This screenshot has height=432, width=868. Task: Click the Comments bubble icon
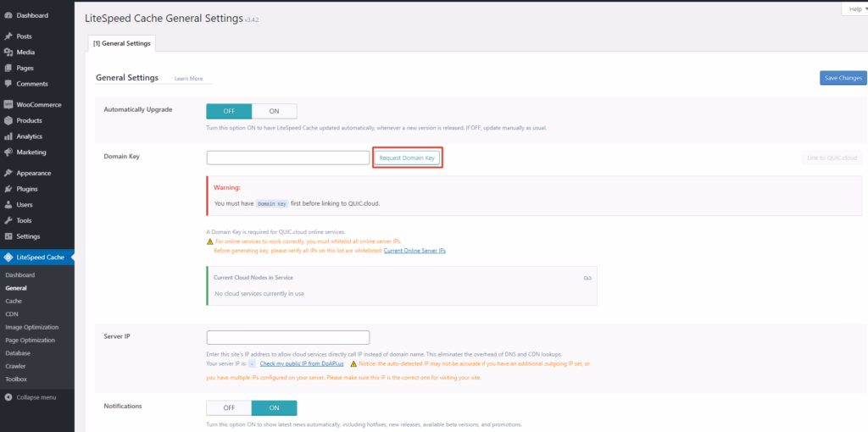pos(8,84)
